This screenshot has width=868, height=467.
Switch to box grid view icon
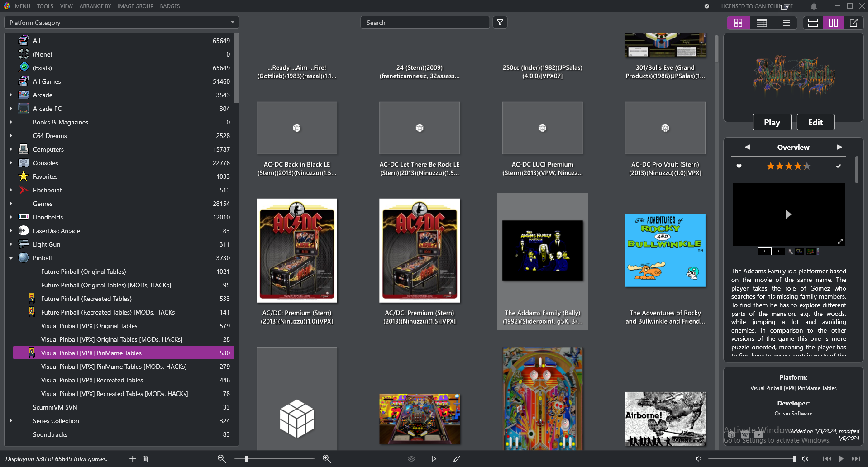point(738,23)
